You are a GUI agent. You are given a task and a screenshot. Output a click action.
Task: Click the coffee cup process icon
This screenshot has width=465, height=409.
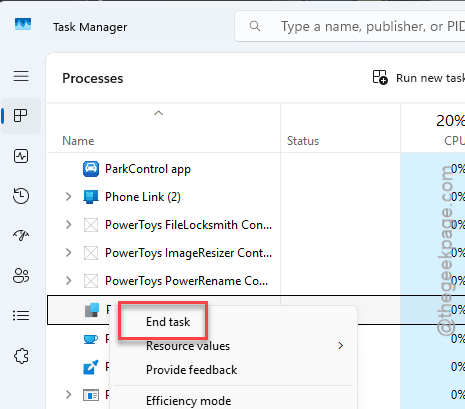(x=91, y=339)
